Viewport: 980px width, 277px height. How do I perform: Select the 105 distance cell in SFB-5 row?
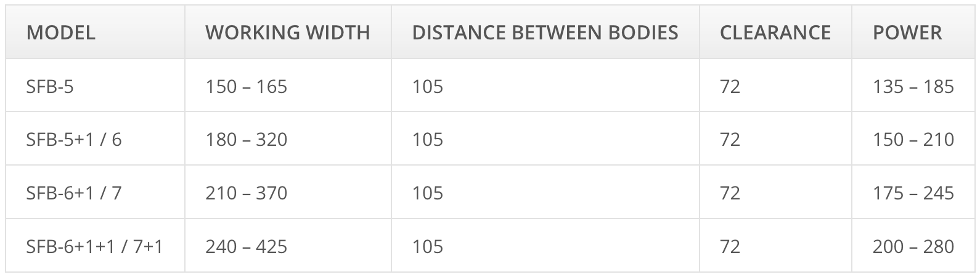tap(428, 86)
